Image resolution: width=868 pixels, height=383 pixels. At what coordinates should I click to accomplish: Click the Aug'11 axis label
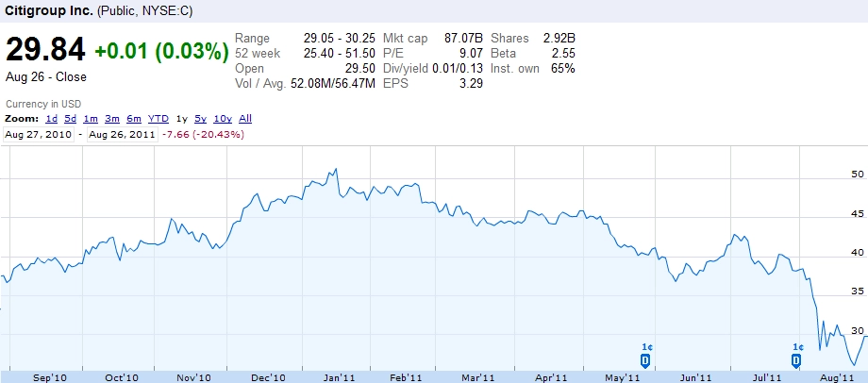(837, 377)
